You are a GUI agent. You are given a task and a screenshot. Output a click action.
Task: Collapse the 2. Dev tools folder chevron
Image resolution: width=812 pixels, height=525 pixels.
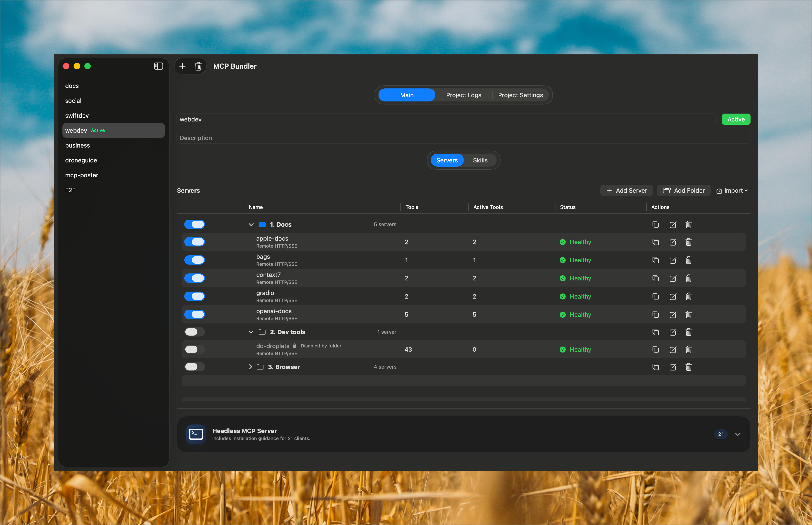click(x=251, y=332)
